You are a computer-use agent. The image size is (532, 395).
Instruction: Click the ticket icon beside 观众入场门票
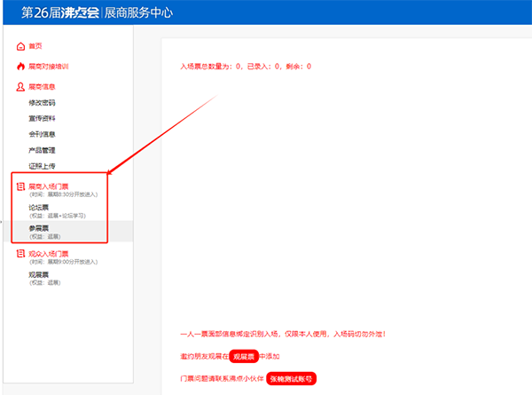coord(21,254)
